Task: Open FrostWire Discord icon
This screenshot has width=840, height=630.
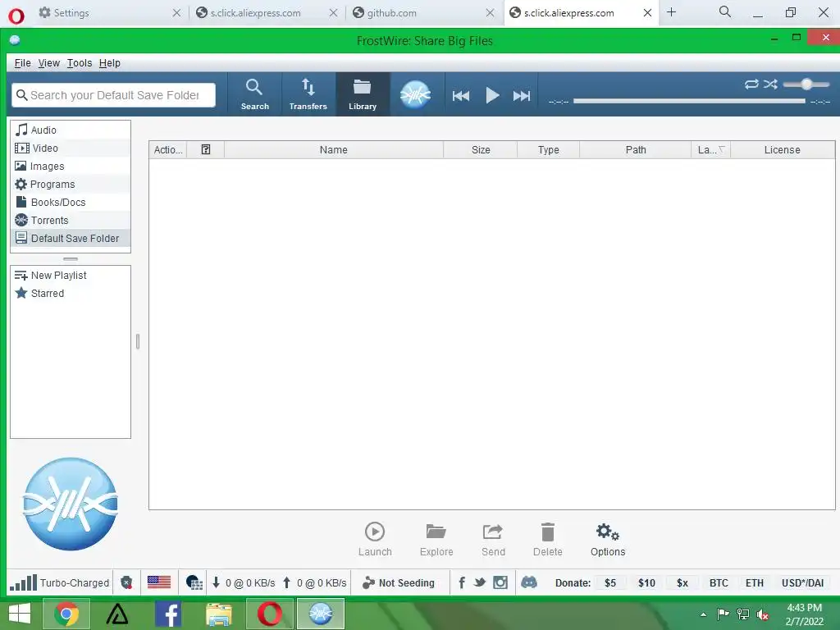Action: pyautogui.click(x=529, y=582)
